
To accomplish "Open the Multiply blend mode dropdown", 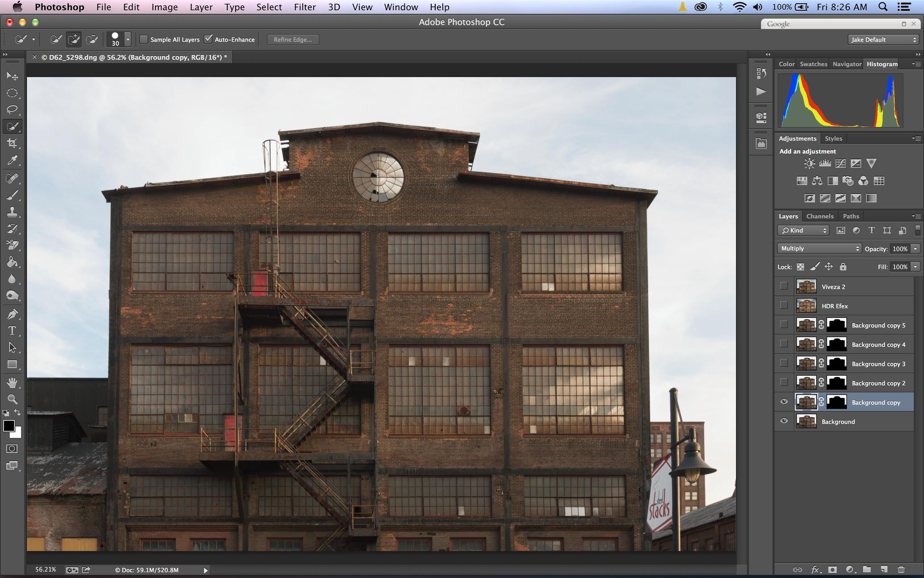I will [x=819, y=248].
